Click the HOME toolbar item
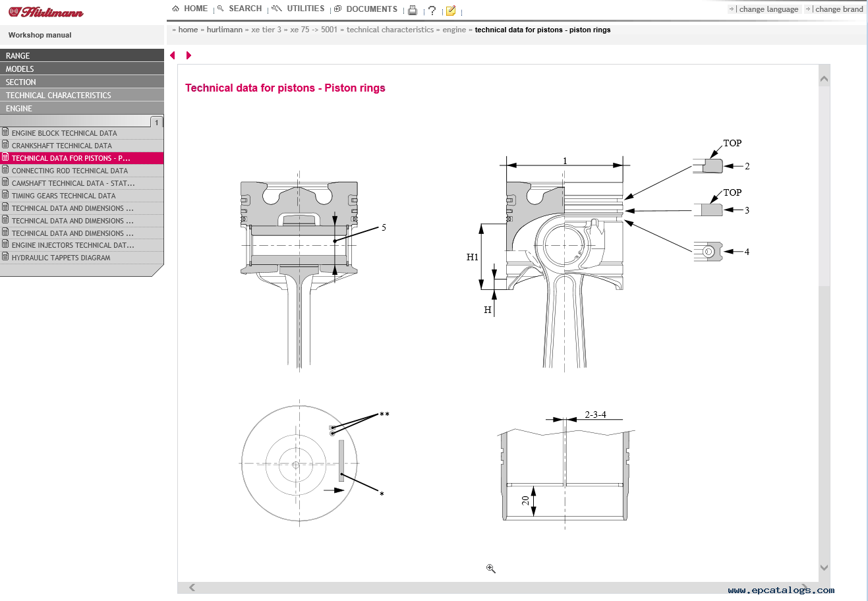 (x=190, y=9)
